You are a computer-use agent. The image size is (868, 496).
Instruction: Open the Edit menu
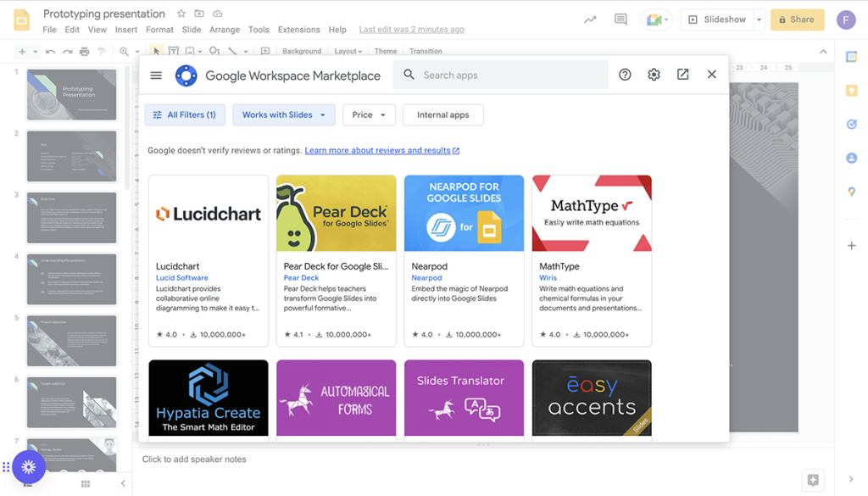[72, 30]
